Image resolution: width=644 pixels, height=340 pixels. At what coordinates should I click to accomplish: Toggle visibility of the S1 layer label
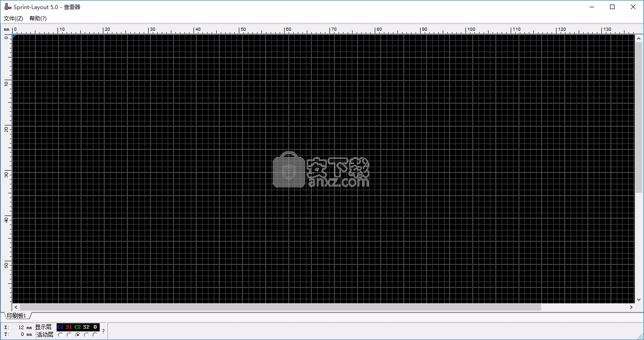[x=69, y=327]
